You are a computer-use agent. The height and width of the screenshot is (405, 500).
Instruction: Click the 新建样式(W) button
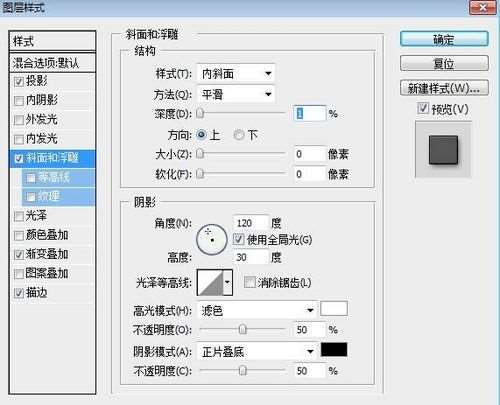pyautogui.click(x=444, y=88)
